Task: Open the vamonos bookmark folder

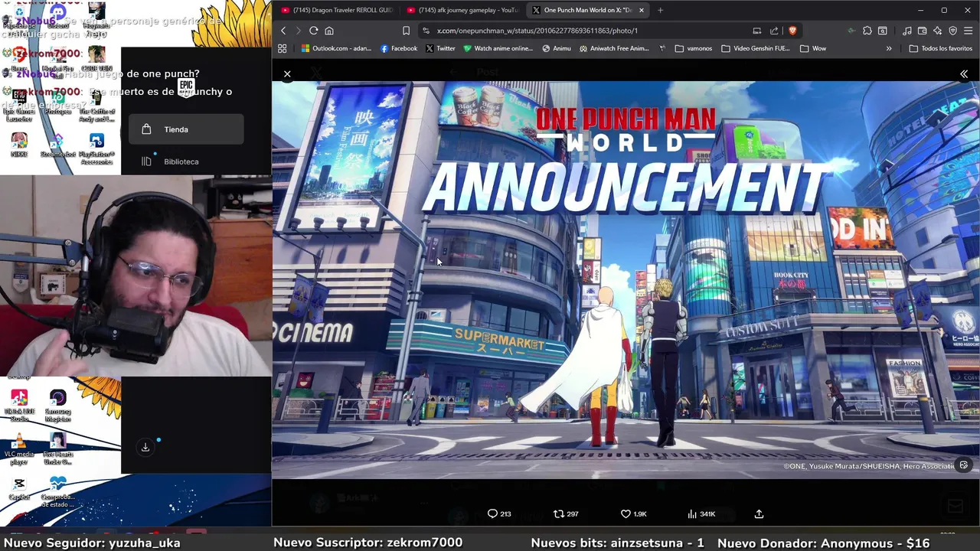Action: [x=694, y=48]
